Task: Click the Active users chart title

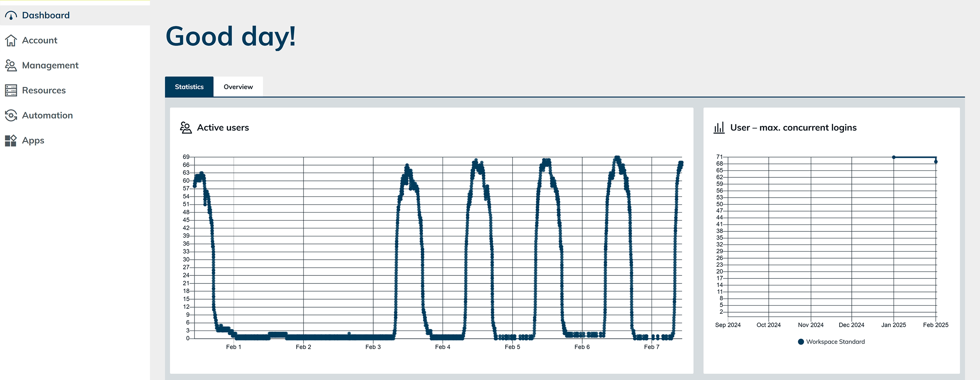Action: pos(223,128)
